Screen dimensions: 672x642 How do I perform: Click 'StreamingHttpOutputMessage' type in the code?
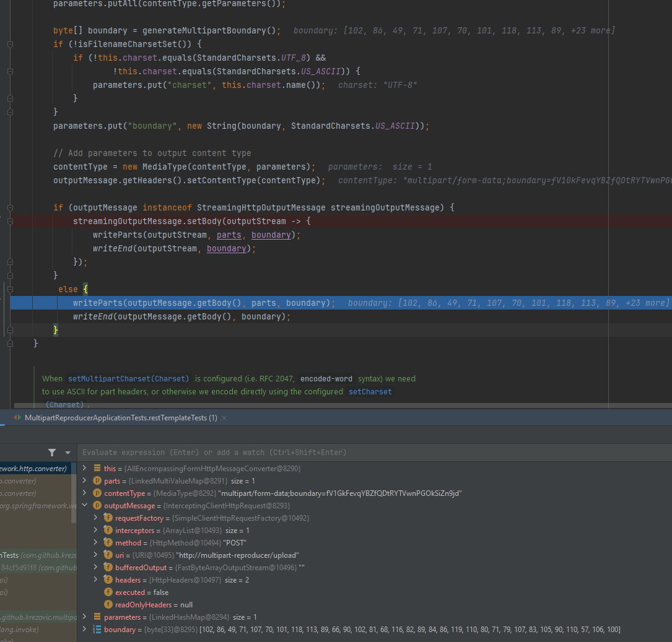(261, 208)
